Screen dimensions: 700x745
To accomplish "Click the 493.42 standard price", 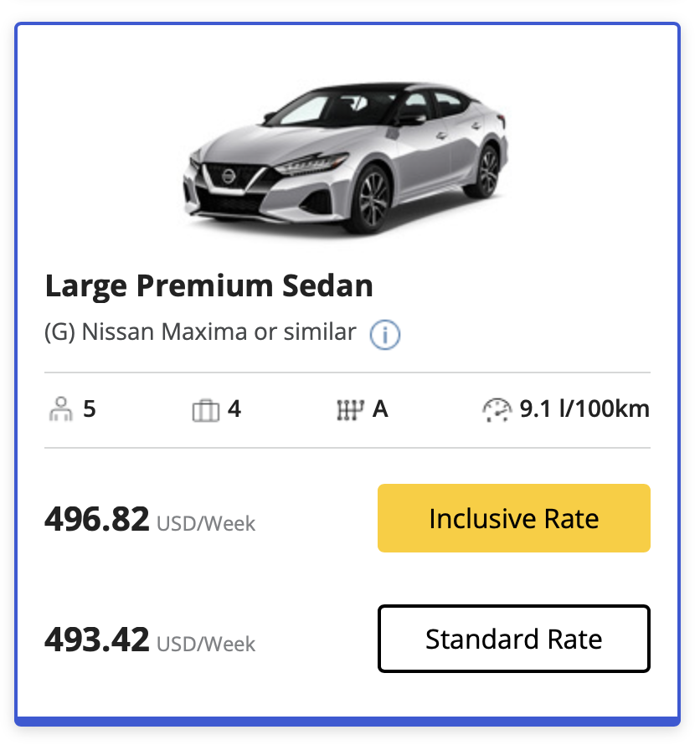I will point(96,640).
